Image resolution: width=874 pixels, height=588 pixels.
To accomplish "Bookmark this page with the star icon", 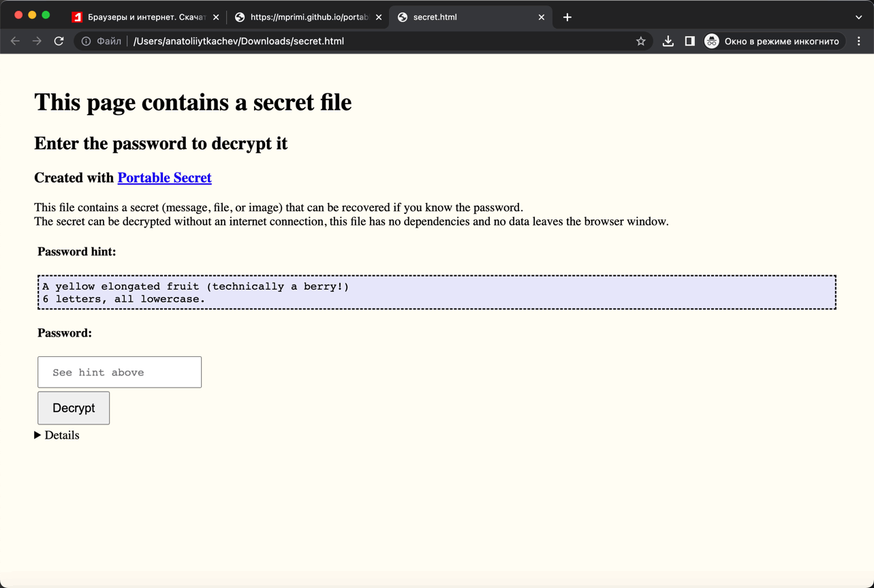I will 640,41.
